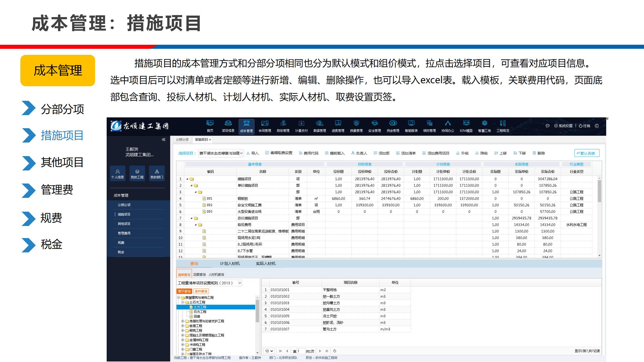The width and height of the screenshot is (644, 362).
Task: Click 章节查询 button
Action: pyautogui.click(x=184, y=291)
